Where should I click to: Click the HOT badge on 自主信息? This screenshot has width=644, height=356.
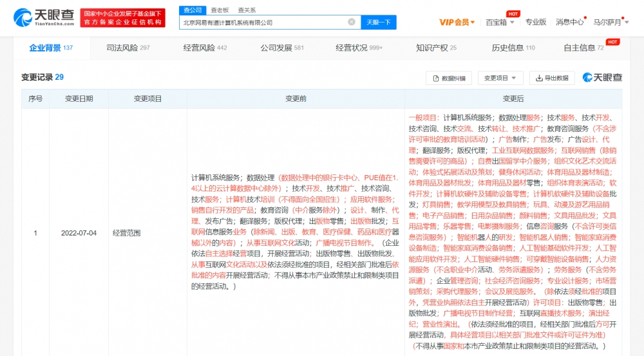point(613,42)
